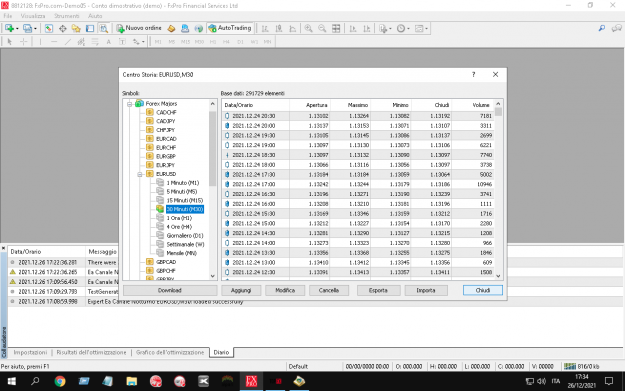Select the arrow cursor tool
625x391 pixels.
coord(10,41)
